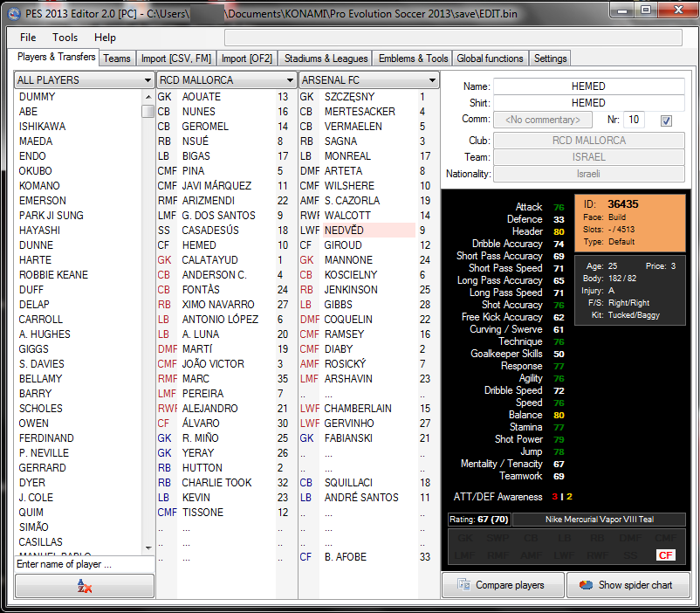Select OWEN in all players list
The width and height of the screenshot is (700, 613).
coord(33,424)
